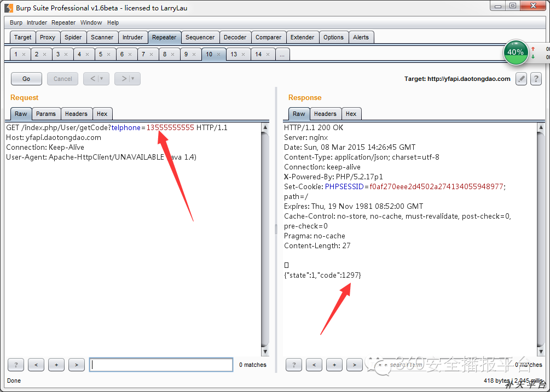
Task: Click the JSON body with code 1297
Action: (322, 276)
